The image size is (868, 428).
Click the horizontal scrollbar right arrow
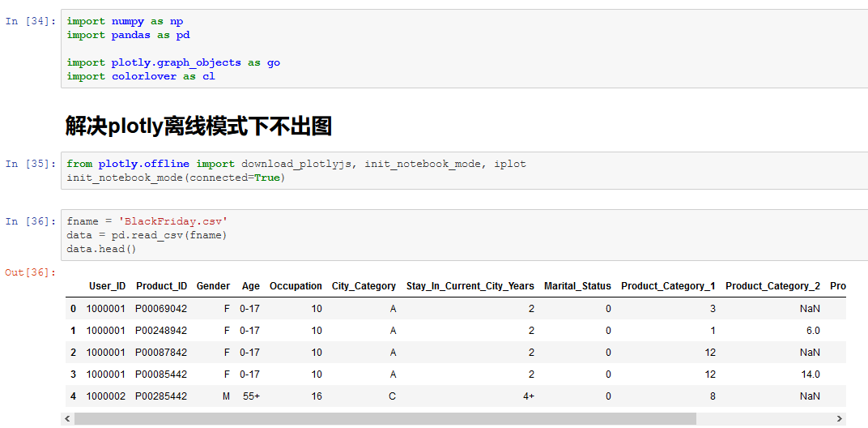(x=840, y=418)
